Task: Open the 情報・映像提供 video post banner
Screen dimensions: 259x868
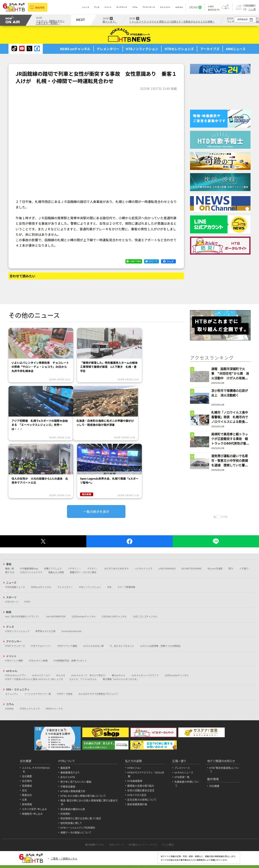Action: 220,119
